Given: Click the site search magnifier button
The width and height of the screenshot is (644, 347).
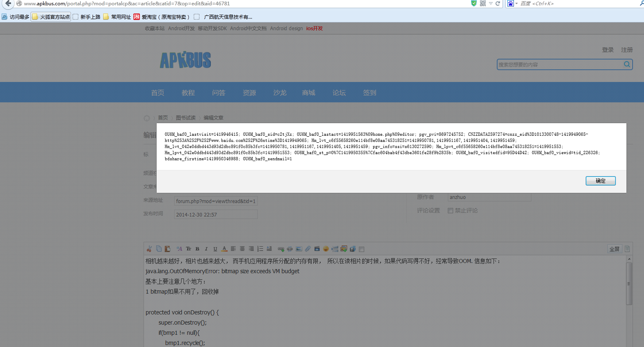Looking at the screenshot, I should coord(627,64).
